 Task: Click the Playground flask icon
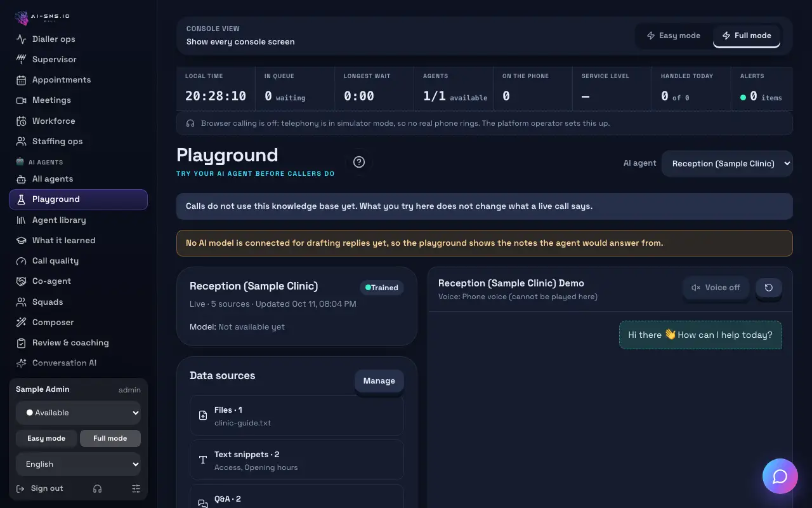pyautogui.click(x=21, y=199)
